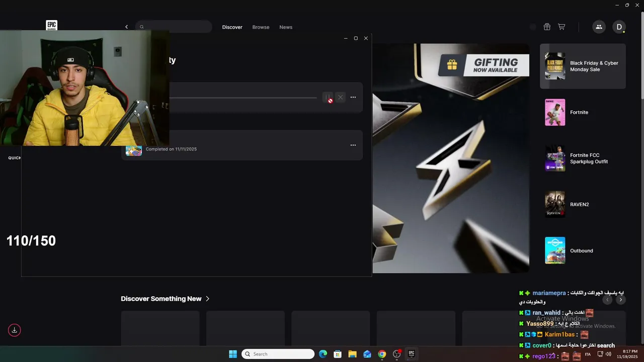Click the mariamepra chat username
Viewport: 644px width, 362px height.
point(549,293)
